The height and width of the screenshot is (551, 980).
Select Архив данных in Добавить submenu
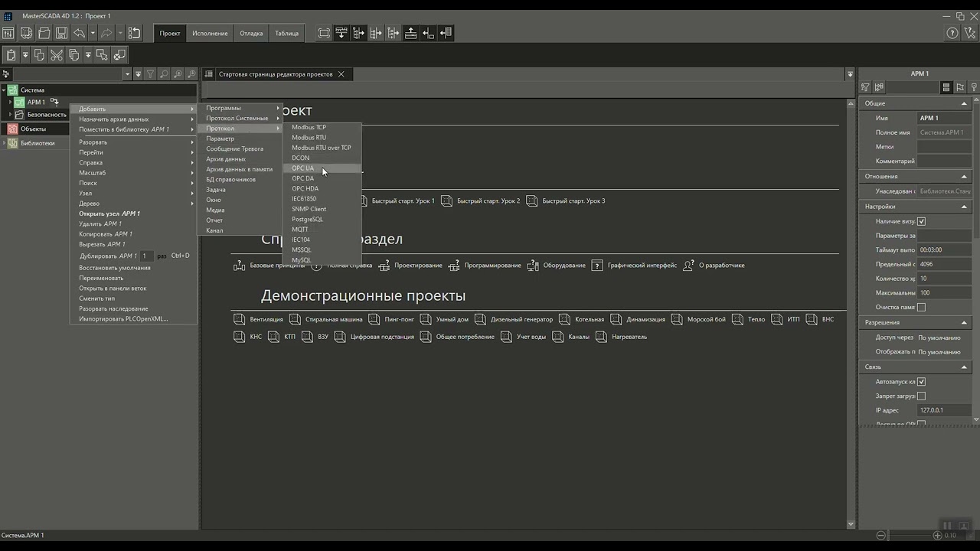point(240,159)
